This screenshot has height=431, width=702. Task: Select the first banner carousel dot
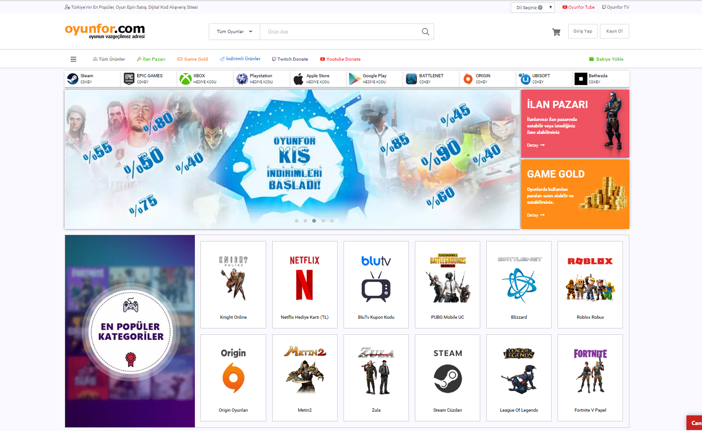tap(296, 221)
